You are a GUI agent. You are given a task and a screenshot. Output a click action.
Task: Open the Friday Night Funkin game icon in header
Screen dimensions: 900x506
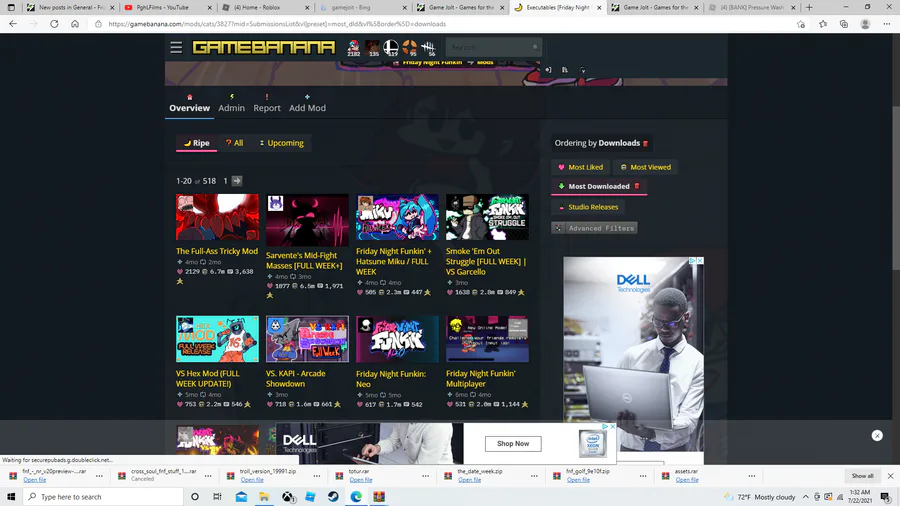pos(354,48)
